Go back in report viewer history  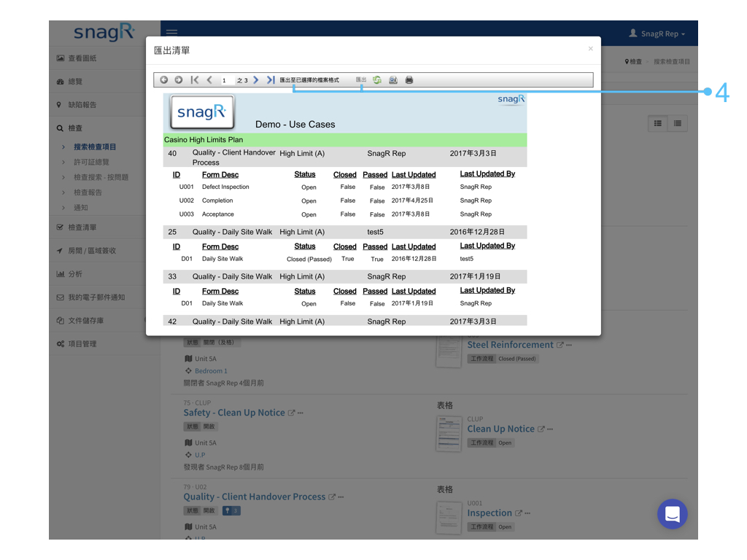pos(164,80)
